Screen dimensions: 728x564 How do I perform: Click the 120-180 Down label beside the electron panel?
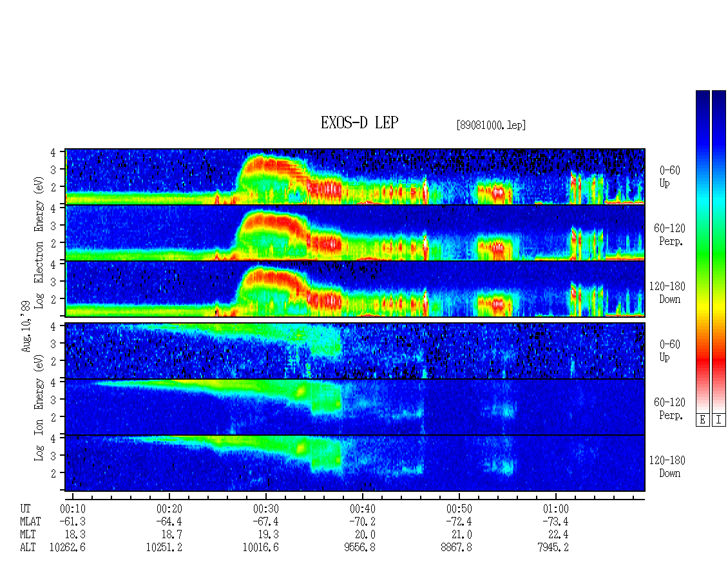click(x=667, y=293)
